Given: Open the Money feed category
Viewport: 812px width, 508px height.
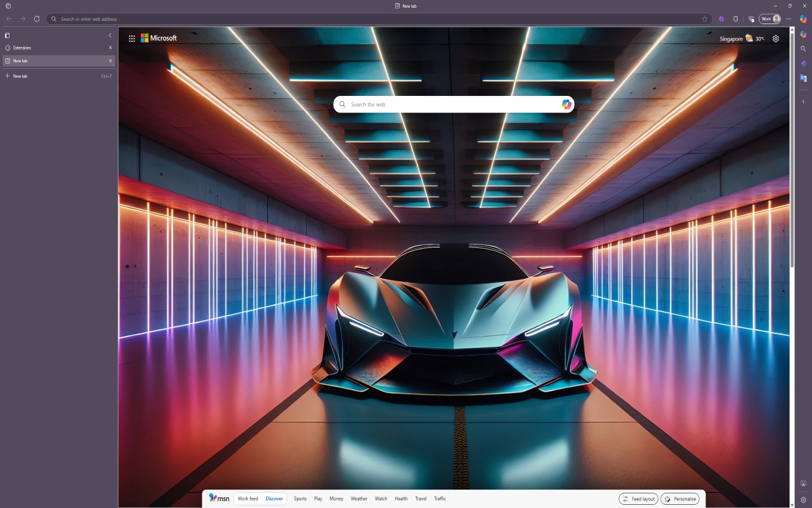Looking at the screenshot, I should coord(336,499).
